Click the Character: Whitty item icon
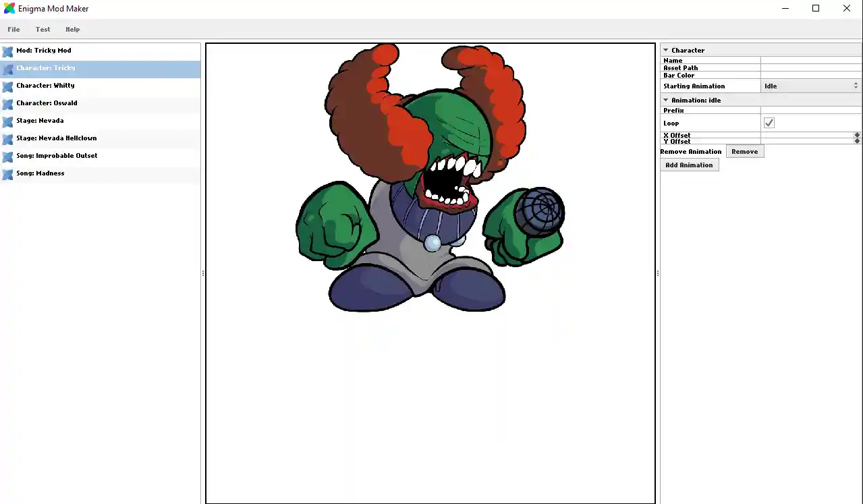The height and width of the screenshot is (504, 863). (7, 86)
